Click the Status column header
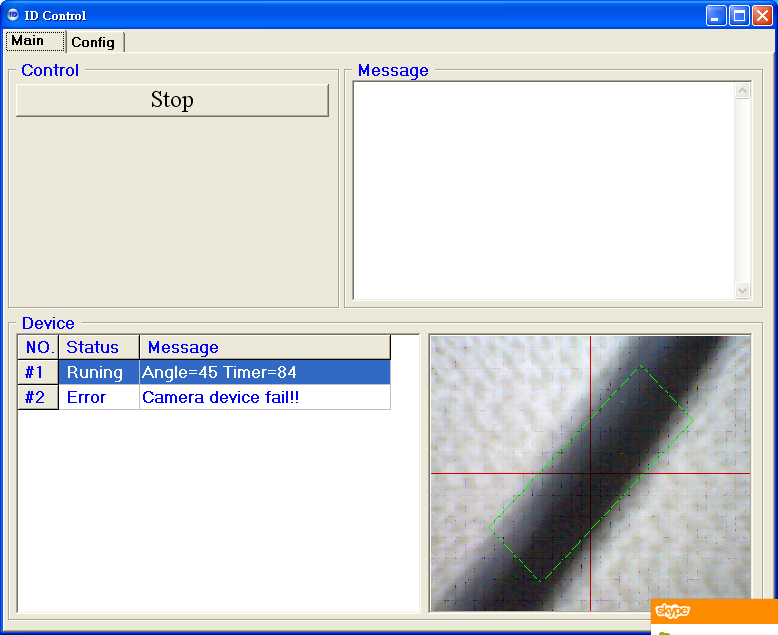Image resolution: width=778 pixels, height=635 pixels. [x=99, y=347]
